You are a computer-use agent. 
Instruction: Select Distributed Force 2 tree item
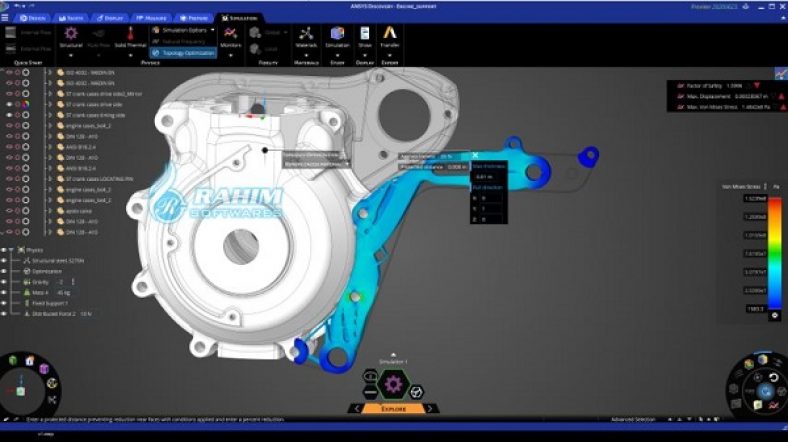coord(57,313)
